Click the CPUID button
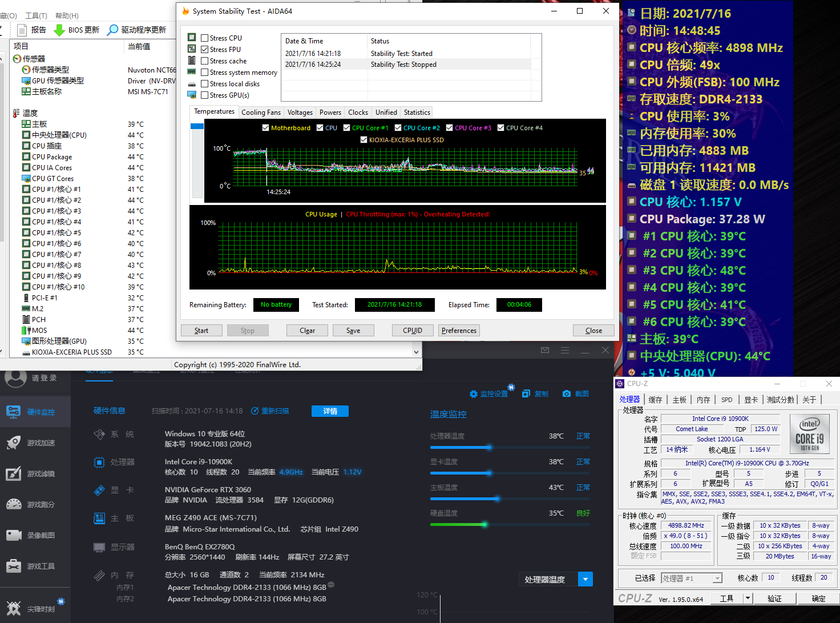The height and width of the screenshot is (623, 840). point(413,331)
